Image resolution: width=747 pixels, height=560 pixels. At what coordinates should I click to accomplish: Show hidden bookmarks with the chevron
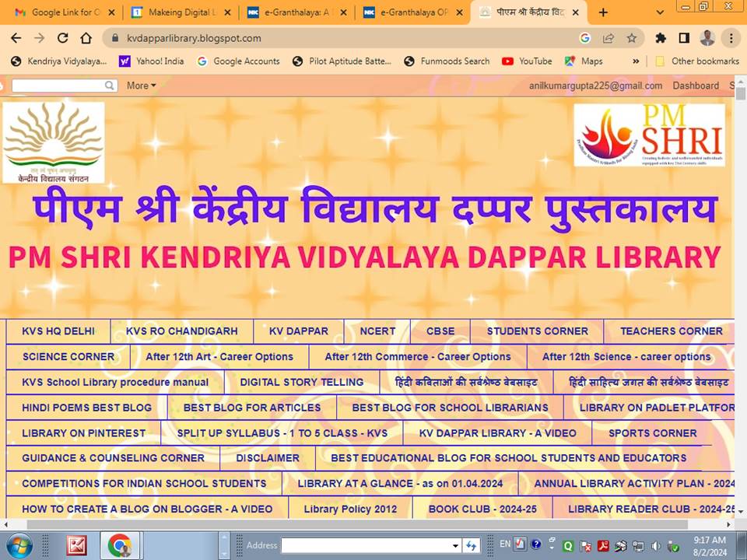[x=636, y=61]
